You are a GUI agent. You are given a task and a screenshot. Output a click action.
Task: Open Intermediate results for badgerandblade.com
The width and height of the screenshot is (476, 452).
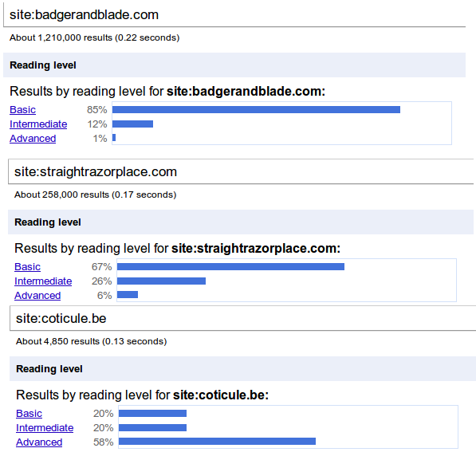[x=38, y=124]
